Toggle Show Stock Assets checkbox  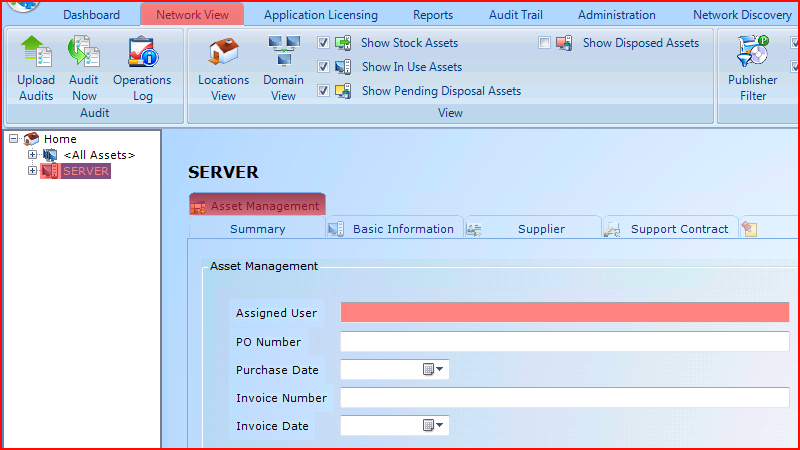tap(323, 42)
